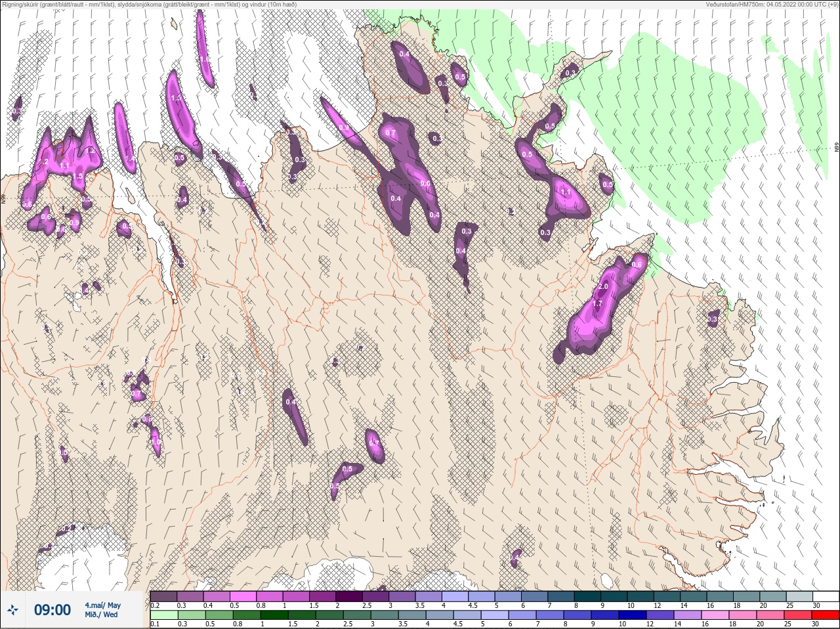840x629 pixels.
Task: Select the violet 14 swatch in the lower legend row
Action: 688,615
